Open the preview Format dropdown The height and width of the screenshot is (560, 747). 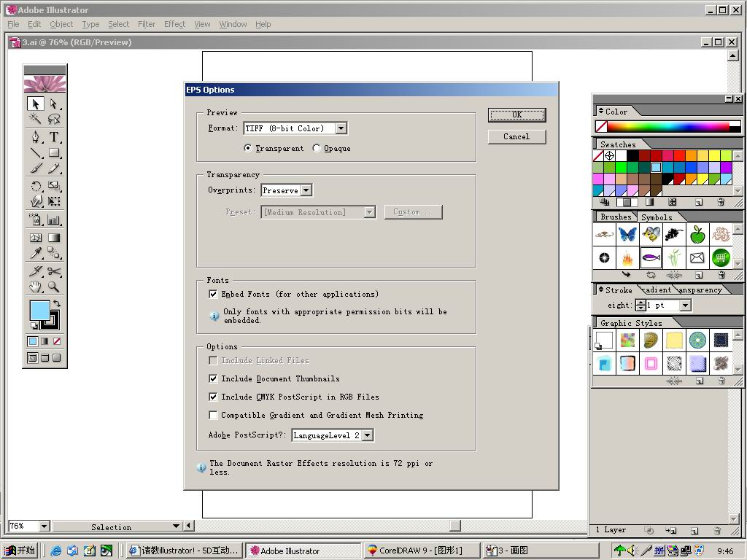[341, 128]
